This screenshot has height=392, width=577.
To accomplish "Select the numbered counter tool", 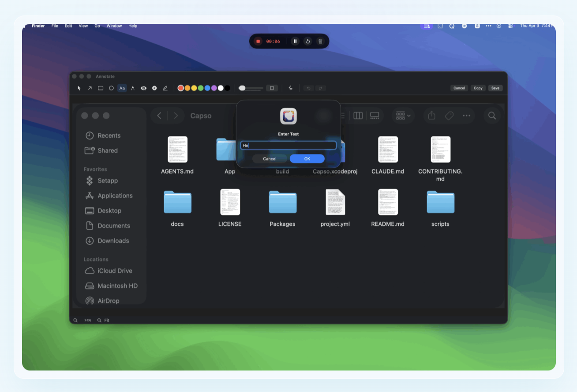I will click(154, 88).
